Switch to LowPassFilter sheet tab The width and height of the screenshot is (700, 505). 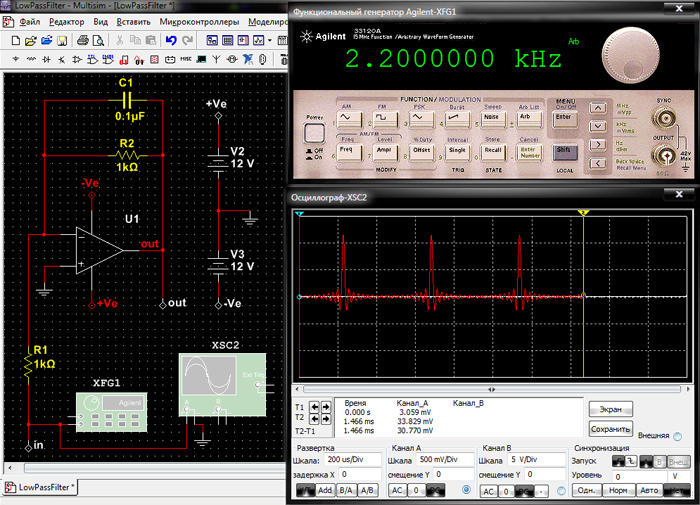[41, 487]
